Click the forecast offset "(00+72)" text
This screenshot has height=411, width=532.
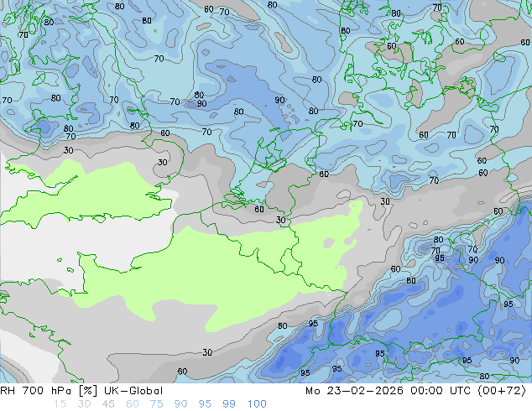tap(502, 391)
